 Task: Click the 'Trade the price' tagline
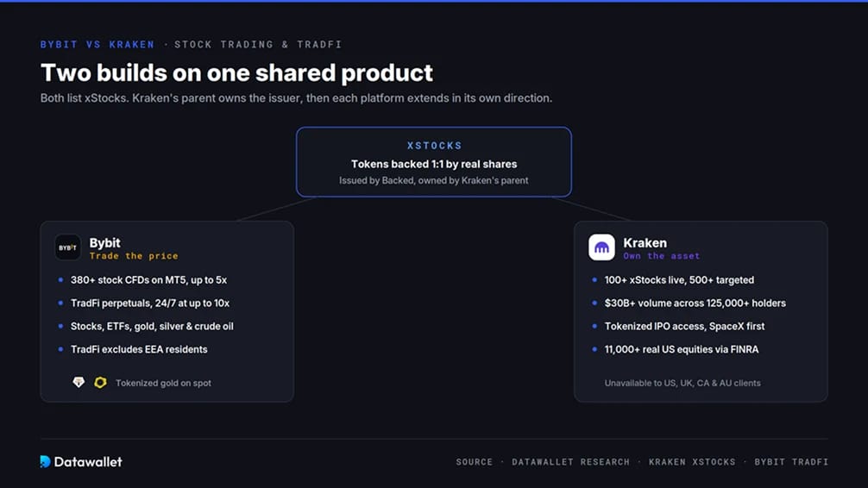click(134, 256)
